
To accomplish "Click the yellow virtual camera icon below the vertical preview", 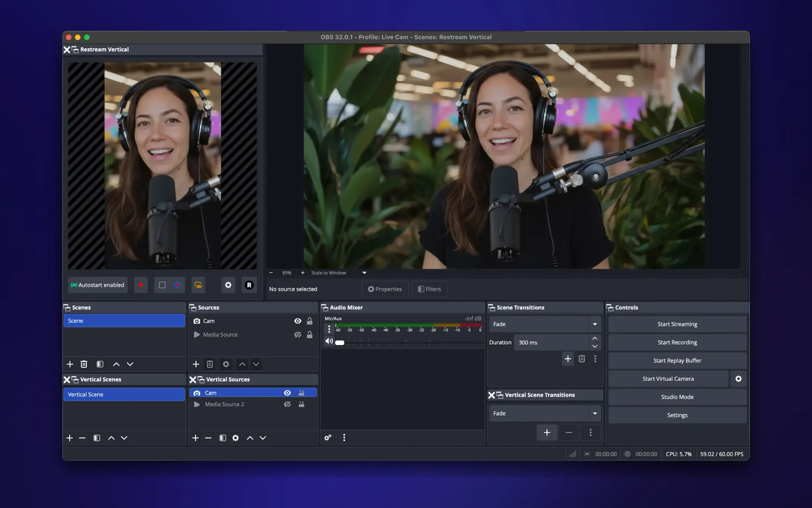I will [x=198, y=285].
